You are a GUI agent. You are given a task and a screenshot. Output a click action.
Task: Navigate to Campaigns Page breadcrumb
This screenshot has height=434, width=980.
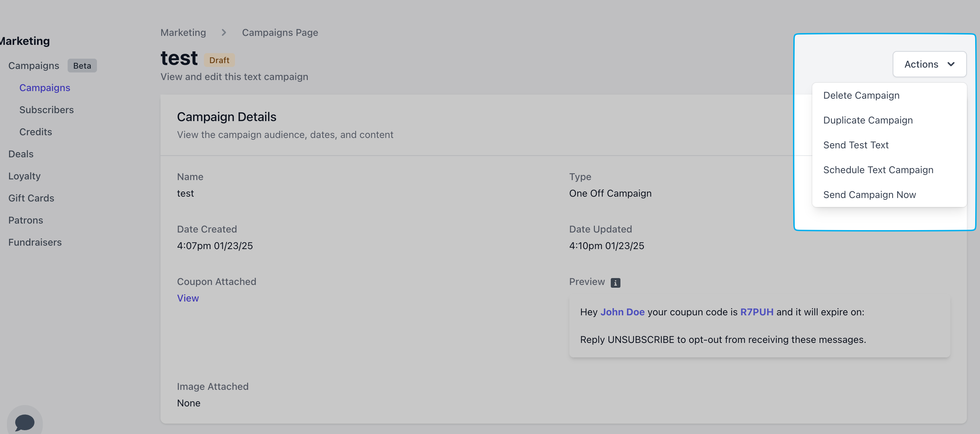coord(280,33)
